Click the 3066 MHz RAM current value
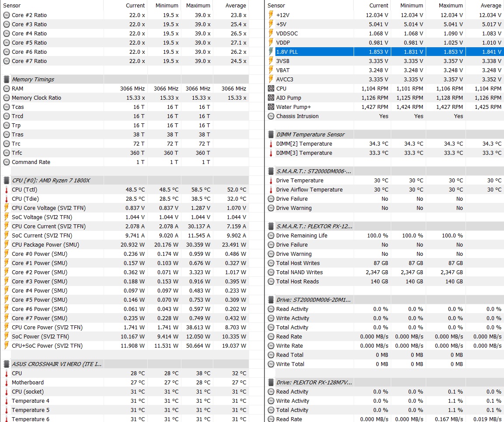This screenshot has width=504, height=422. click(132, 89)
